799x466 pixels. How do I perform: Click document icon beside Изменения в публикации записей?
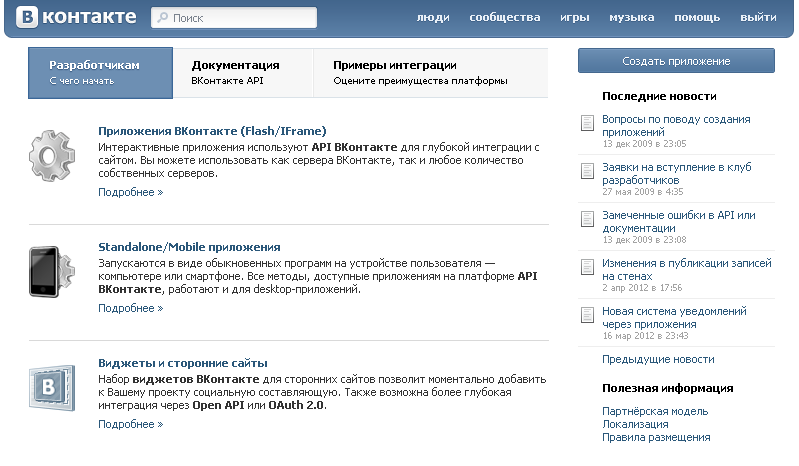tap(588, 267)
